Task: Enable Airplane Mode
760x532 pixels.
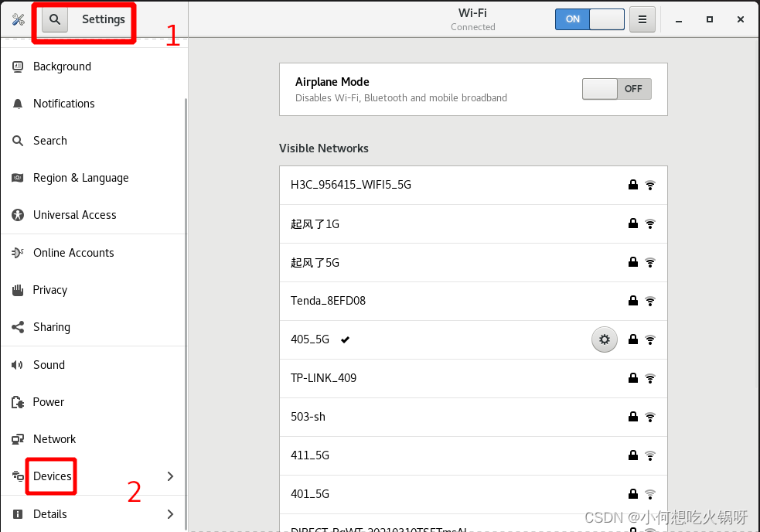Action: tap(616, 88)
